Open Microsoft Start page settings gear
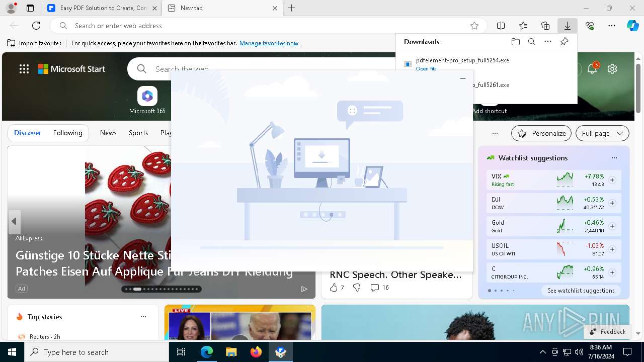Viewport: 644px width, 362px height. click(612, 69)
